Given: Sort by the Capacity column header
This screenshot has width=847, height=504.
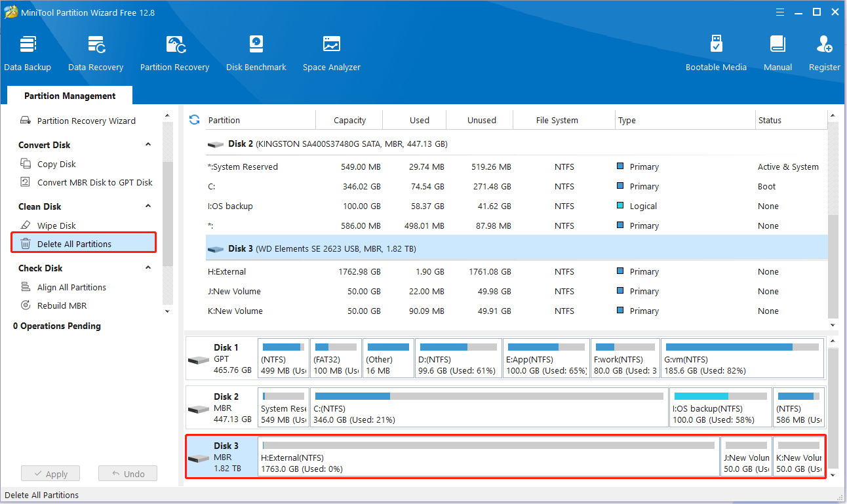Looking at the screenshot, I should point(349,120).
